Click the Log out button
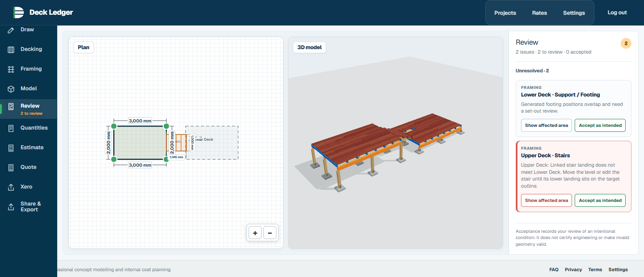The width and height of the screenshot is (644, 277). pyautogui.click(x=617, y=13)
